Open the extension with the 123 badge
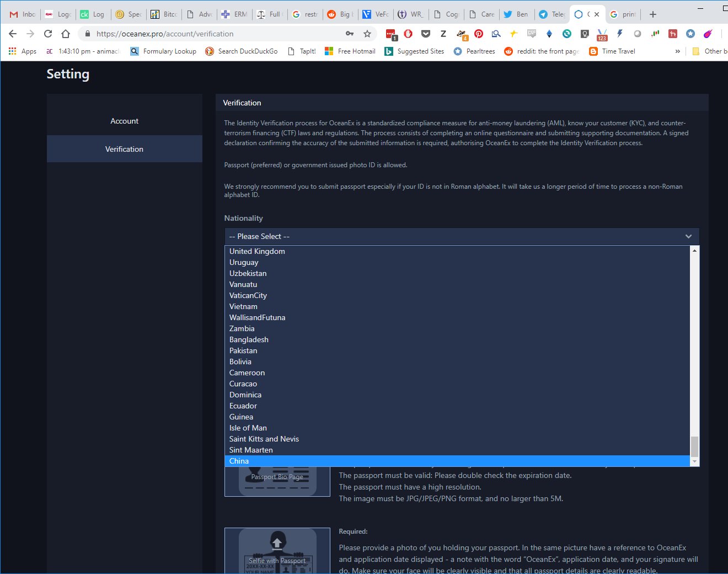The width and height of the screenshot is (728, 574). 602,35
